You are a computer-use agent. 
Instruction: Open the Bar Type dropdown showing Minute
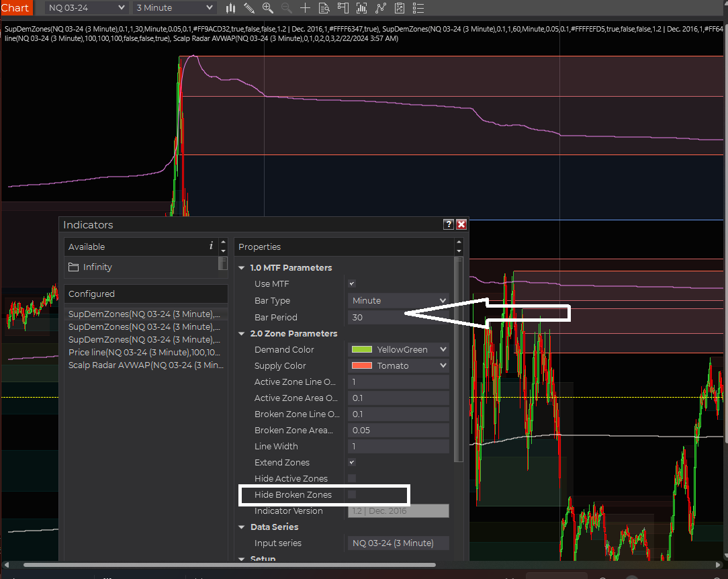click(398, 300)
